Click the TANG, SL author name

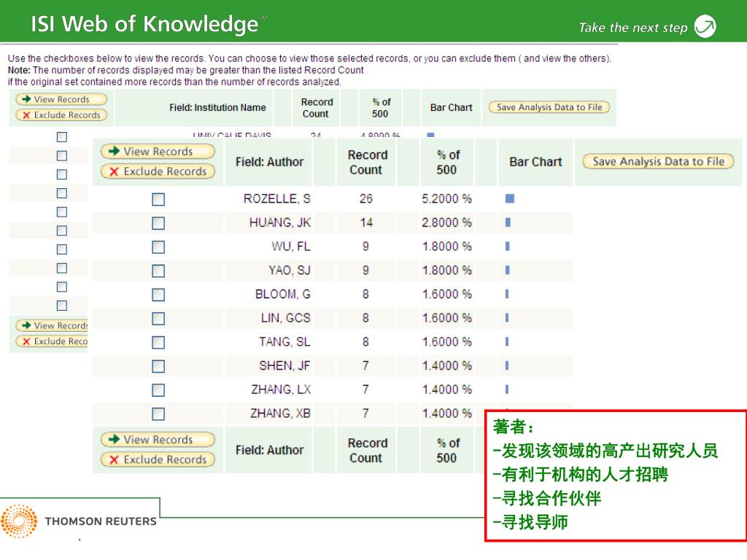pos(285,341)
